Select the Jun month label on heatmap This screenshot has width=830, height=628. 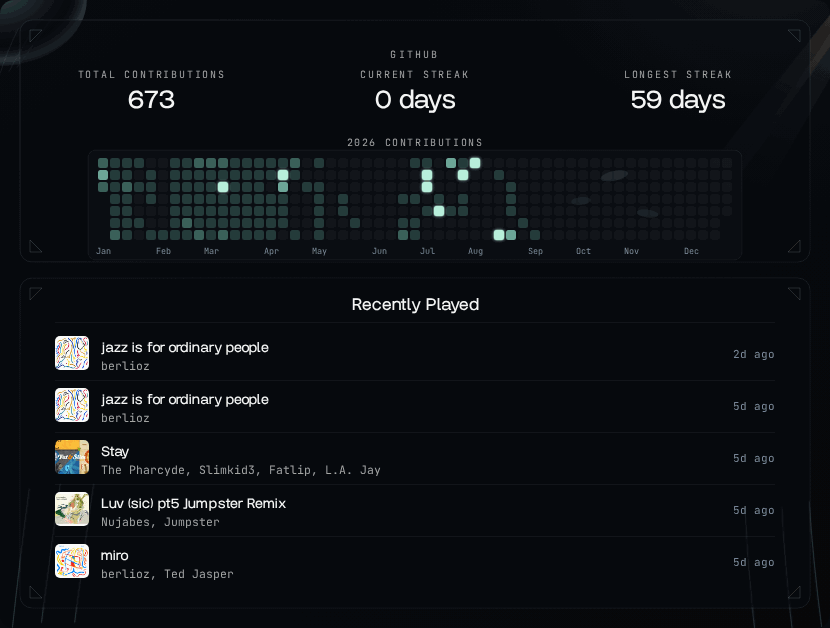click(x=380, y=251)
